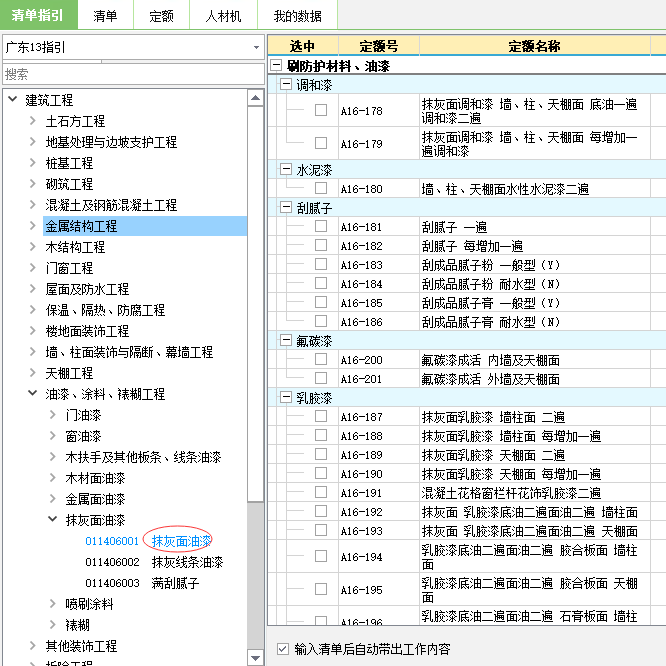
Task: Collapse the 调和漆 group
Action: [x=286, y=85]
